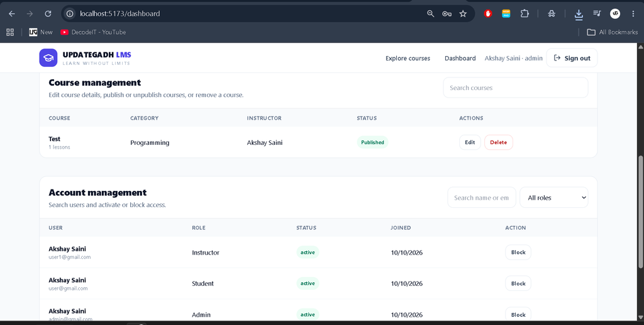Click the Instructor role cell
Screen dimensions: 644x325
[206, 253]
